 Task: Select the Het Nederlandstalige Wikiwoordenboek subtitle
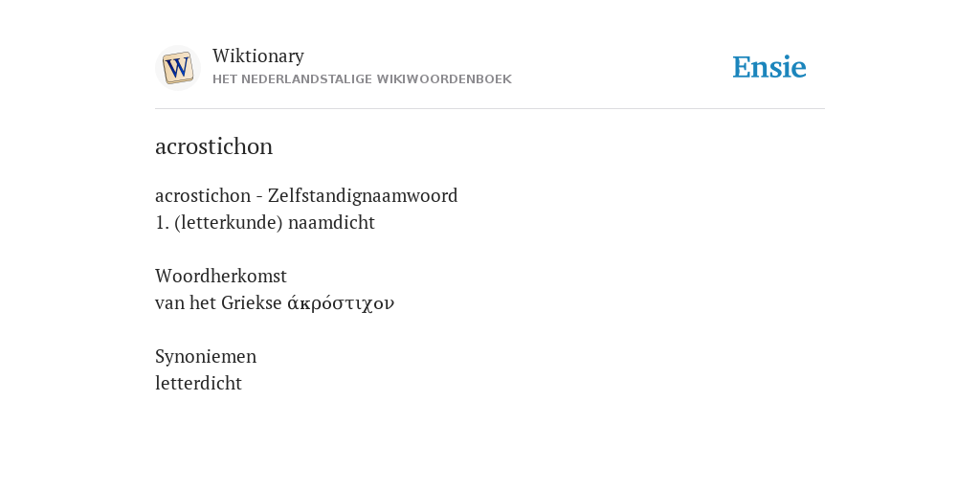362,79
